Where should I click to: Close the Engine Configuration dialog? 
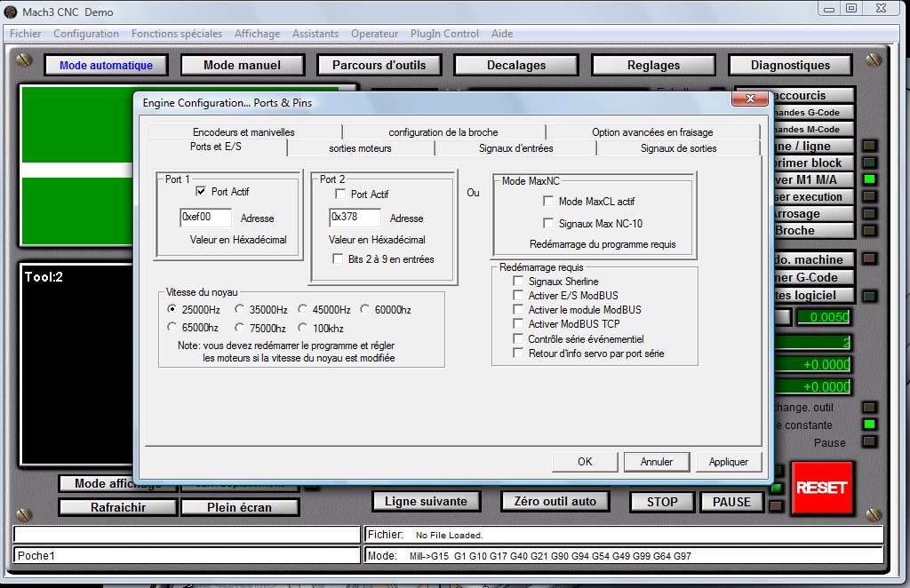click(x=750, y=99)
